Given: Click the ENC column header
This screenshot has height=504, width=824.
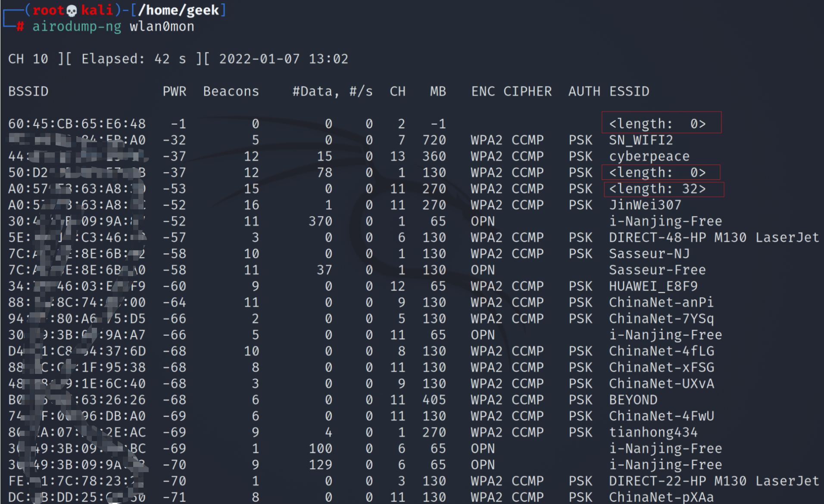Looking at the screenshot, I should 483,91.
